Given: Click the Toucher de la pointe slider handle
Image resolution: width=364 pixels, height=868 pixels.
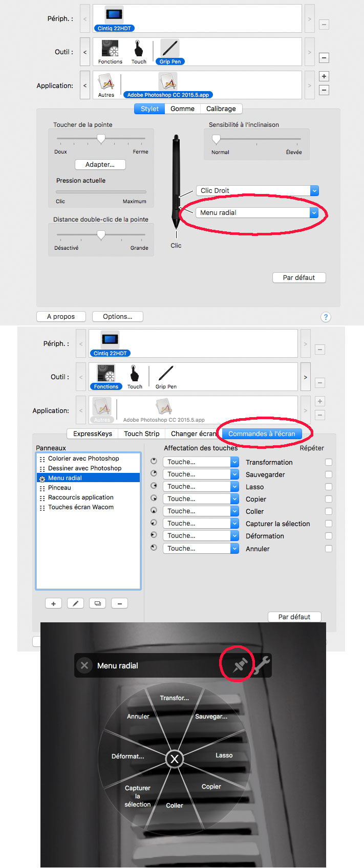Looking at the screenshot, I should (101, 139).
